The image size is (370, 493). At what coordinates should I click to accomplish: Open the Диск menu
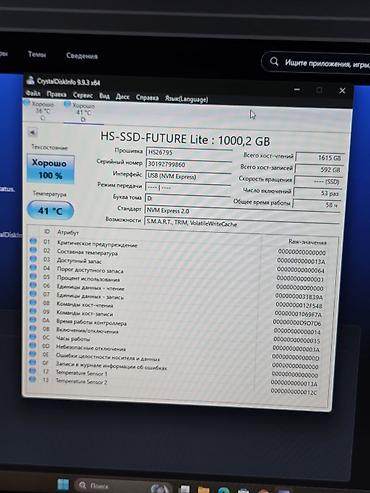coord(122,97)
